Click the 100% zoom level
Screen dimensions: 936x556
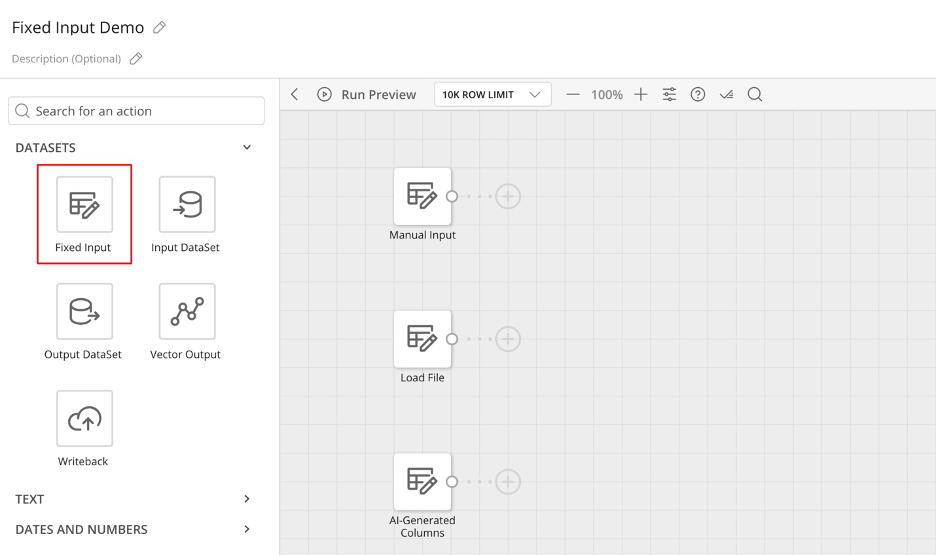point(606,95)
